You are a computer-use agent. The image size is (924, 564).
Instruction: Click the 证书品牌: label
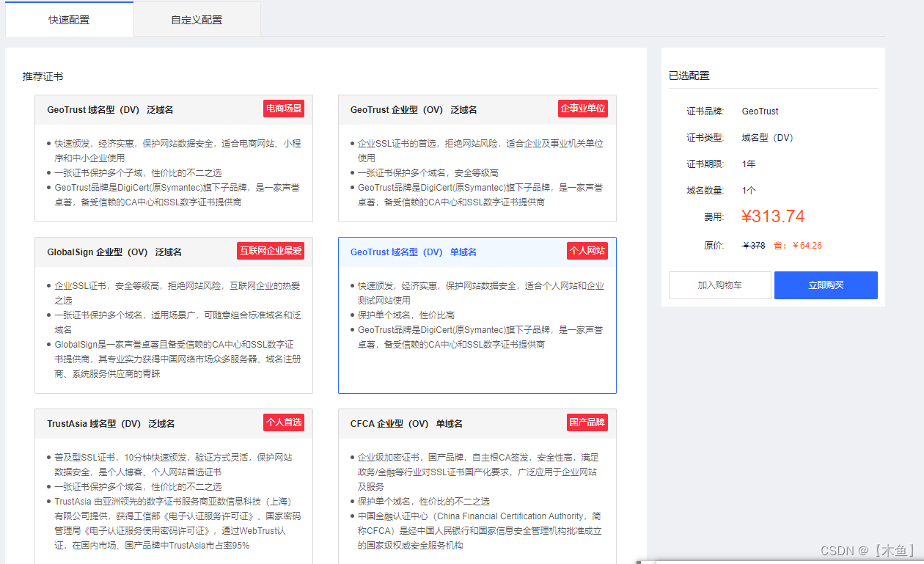(x=705, y=111)
